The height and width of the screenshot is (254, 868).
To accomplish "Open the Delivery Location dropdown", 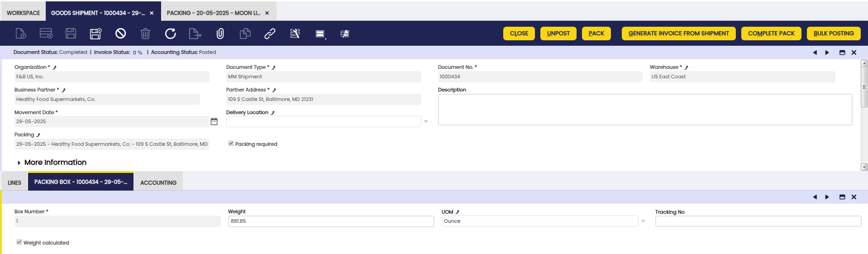I will pos(425,122).
